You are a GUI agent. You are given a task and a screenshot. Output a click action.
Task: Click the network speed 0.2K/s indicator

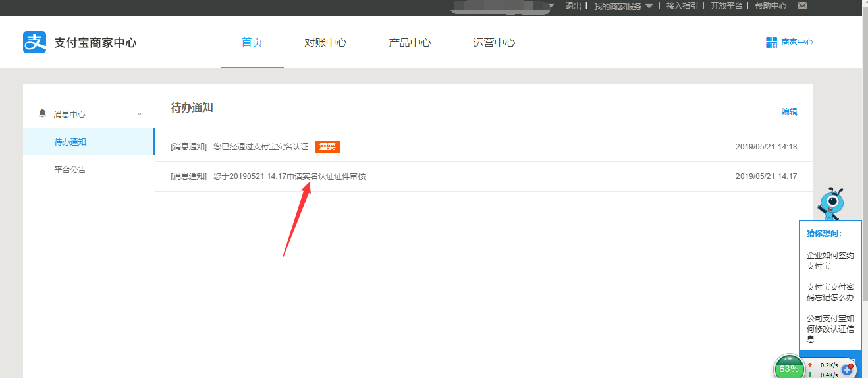pyautogui.click(x=829, y=365)
